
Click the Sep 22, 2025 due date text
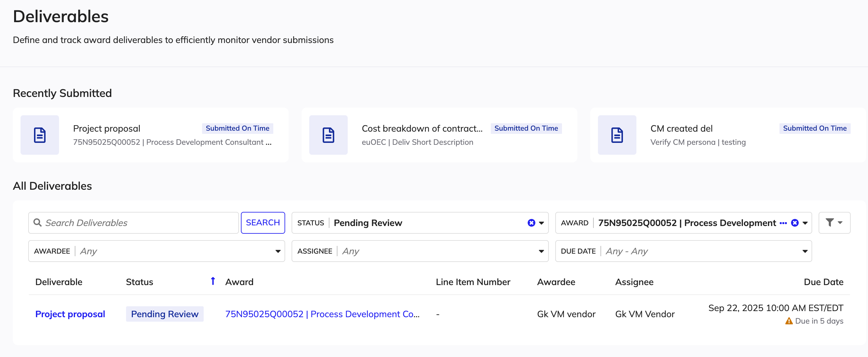776,308
